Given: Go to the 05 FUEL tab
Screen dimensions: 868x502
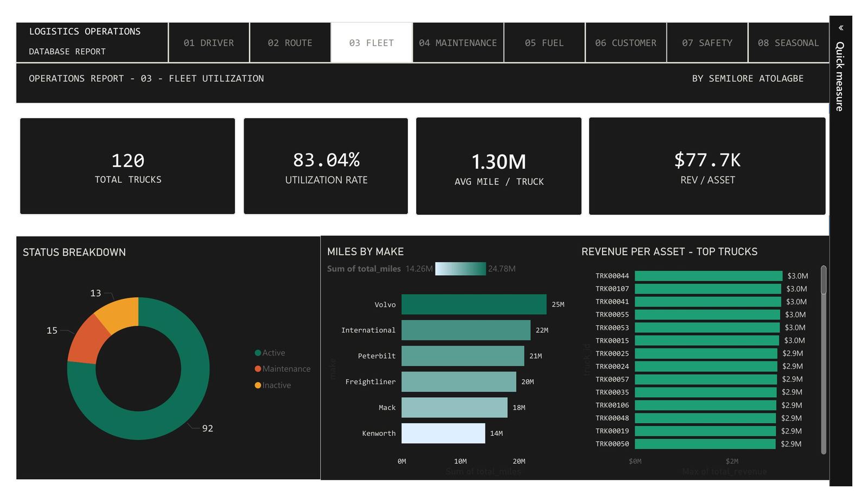Looking at the screenshot, I should pos(544,43).
